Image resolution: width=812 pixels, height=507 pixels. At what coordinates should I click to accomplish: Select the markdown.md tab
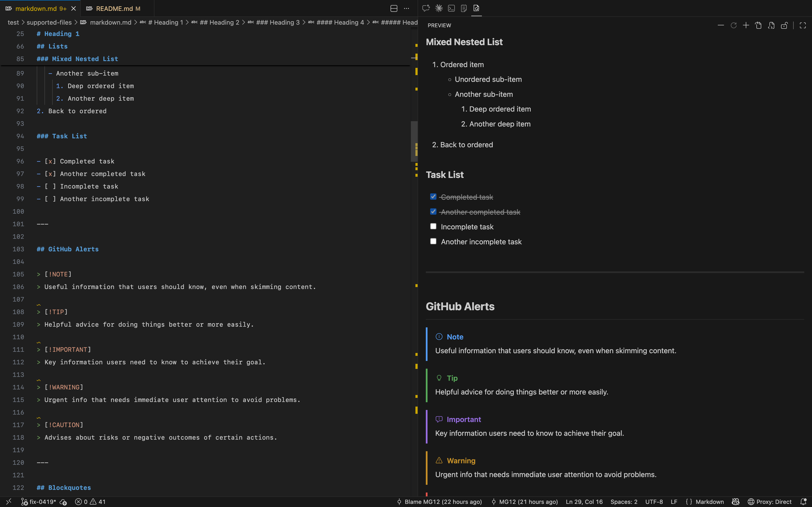point(37,8)
